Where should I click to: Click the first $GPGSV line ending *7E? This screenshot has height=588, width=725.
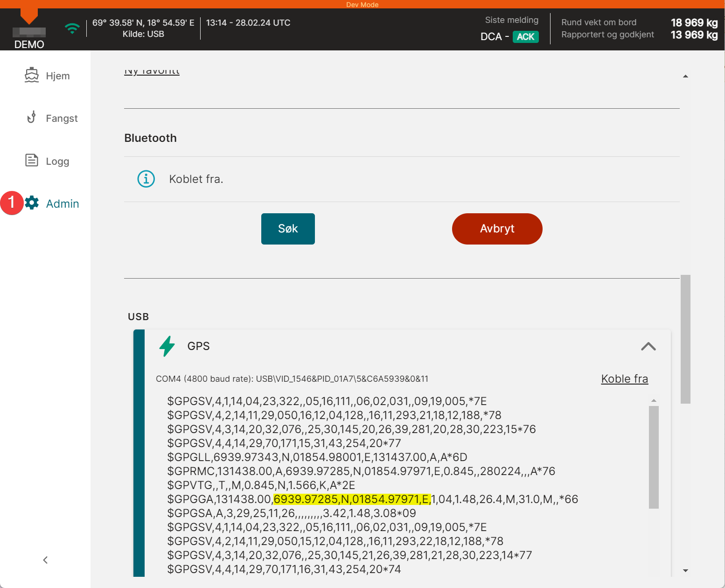tap(327, 401)
